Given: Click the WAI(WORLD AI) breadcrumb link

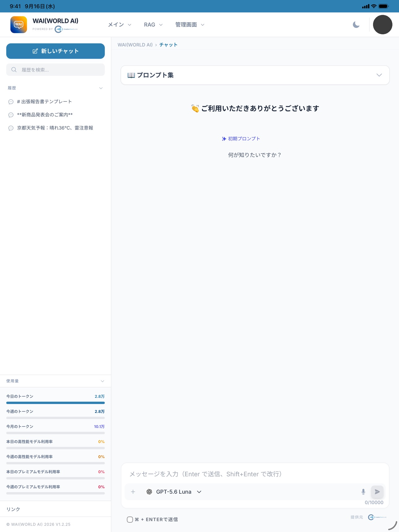Looking at the screenshot, I should [135, 45].
